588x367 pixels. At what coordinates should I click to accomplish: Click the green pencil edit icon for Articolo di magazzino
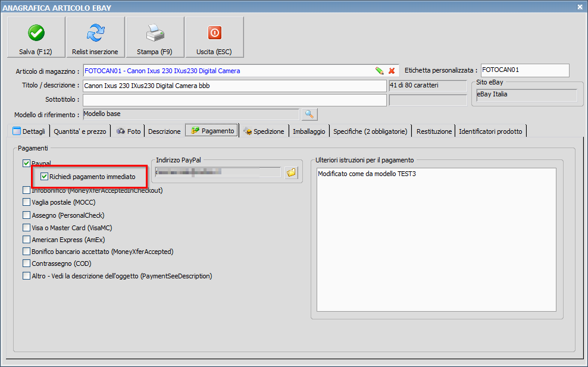click(x=380, y=71)
